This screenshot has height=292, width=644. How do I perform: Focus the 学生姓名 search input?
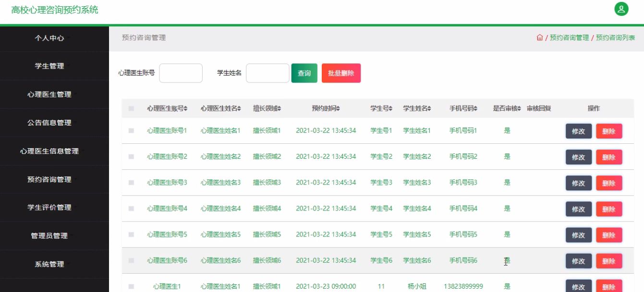267,73
